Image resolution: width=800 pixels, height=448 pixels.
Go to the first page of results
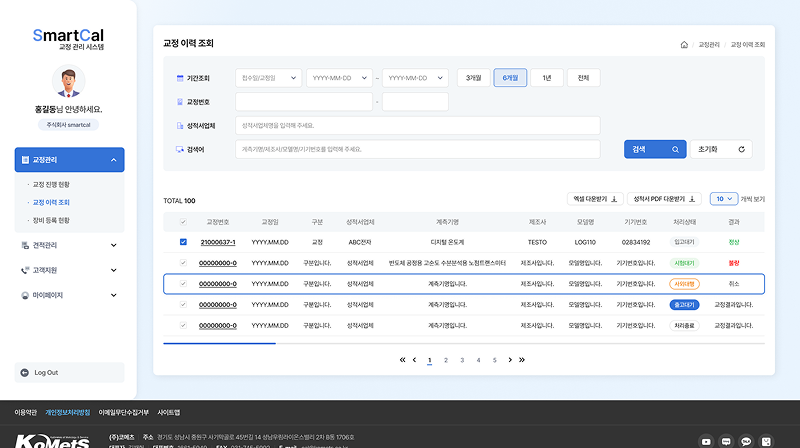pos(403,360)
